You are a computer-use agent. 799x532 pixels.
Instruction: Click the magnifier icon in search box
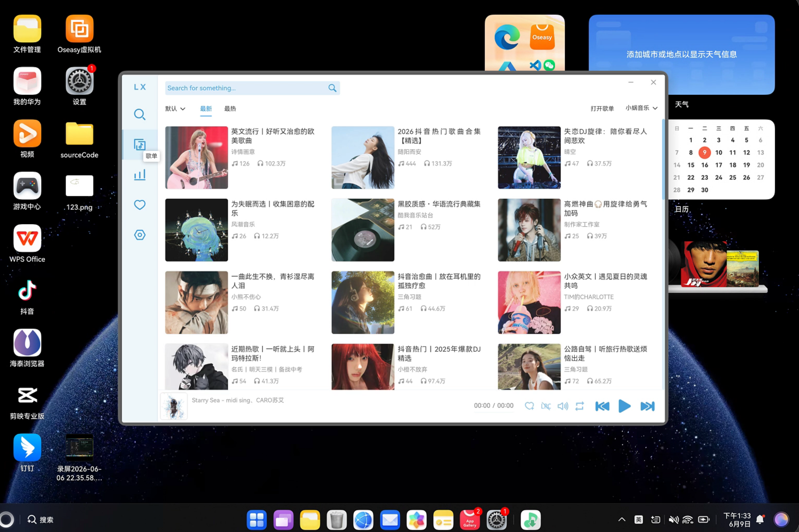(332, 88)
